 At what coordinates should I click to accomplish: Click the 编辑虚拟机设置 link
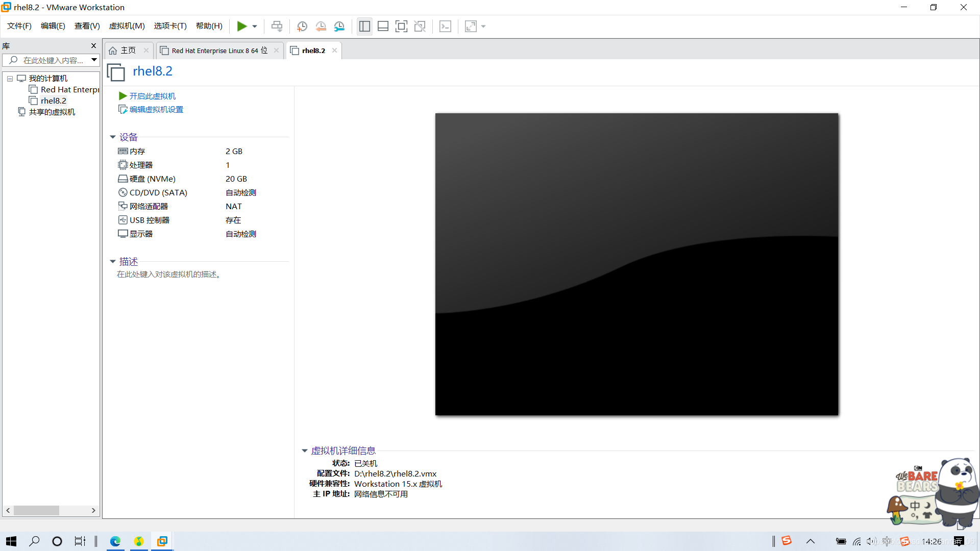click(x=156, y=110)
